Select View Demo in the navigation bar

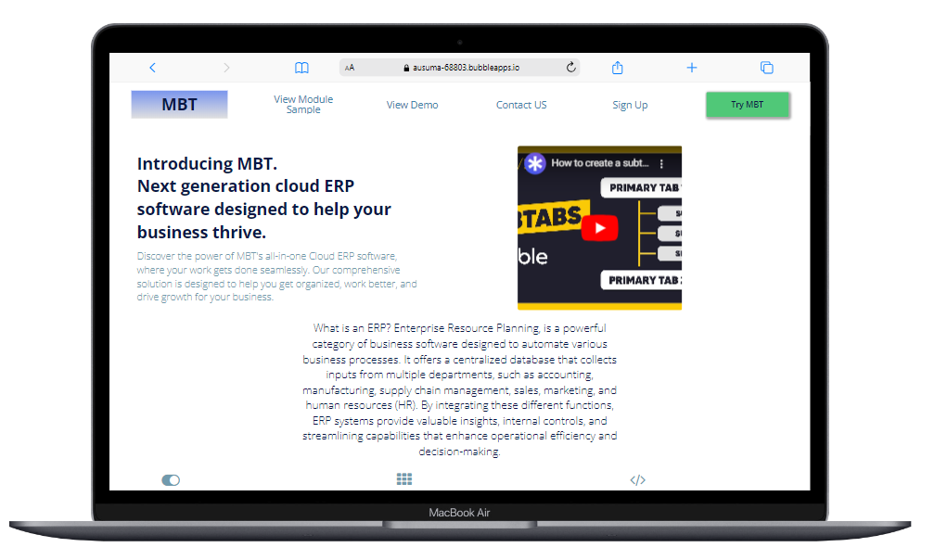coord(412,105)
